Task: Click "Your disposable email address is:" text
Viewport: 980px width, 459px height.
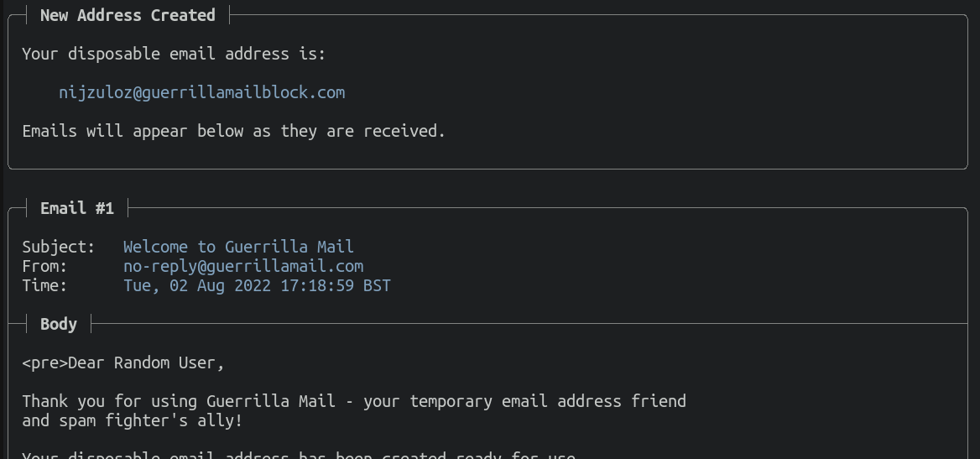Action: click(x=174, y=54)
